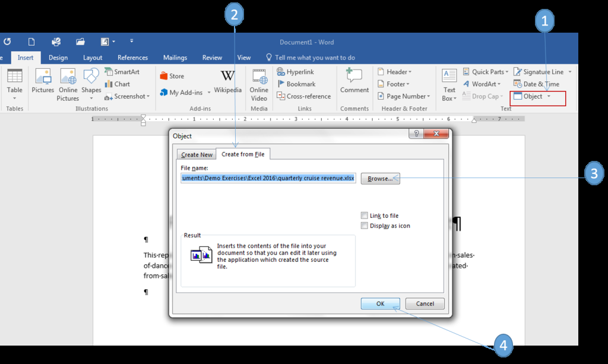Insert a Comment

point(354,83)
